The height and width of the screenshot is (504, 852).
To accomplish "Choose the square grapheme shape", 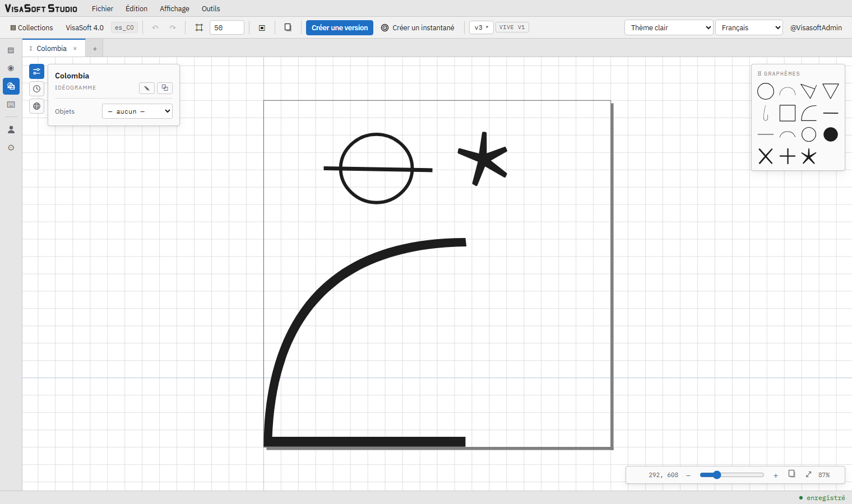I will tap(788, 113).
